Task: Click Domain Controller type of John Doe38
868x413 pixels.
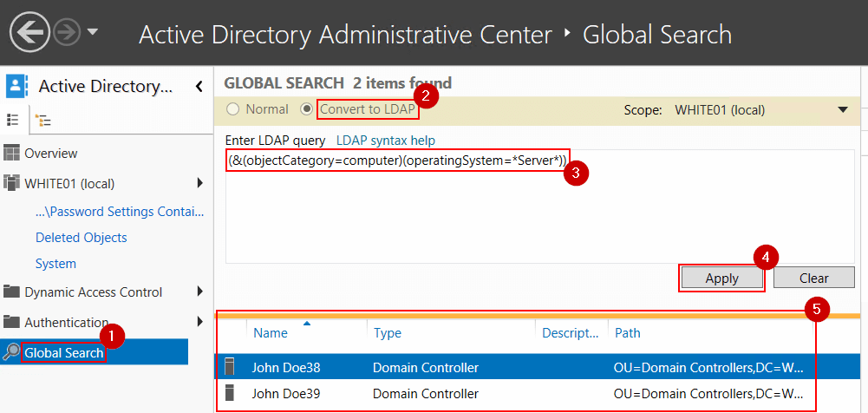Action: pos(426,368)
